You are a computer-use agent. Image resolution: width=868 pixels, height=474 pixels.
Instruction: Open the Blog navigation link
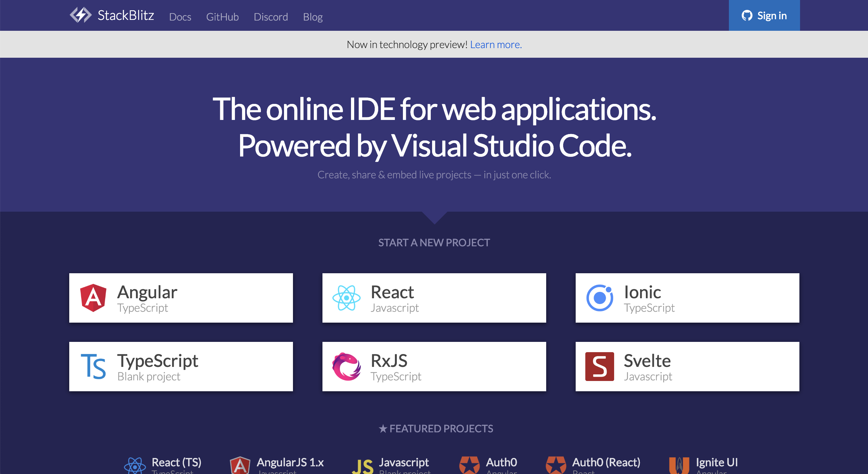(x=313, y=17)
